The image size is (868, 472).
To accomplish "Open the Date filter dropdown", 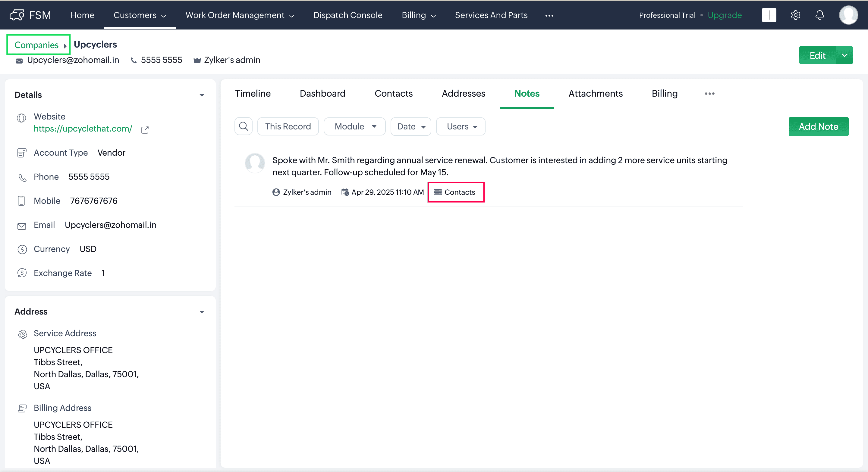I will pos(411,127).
